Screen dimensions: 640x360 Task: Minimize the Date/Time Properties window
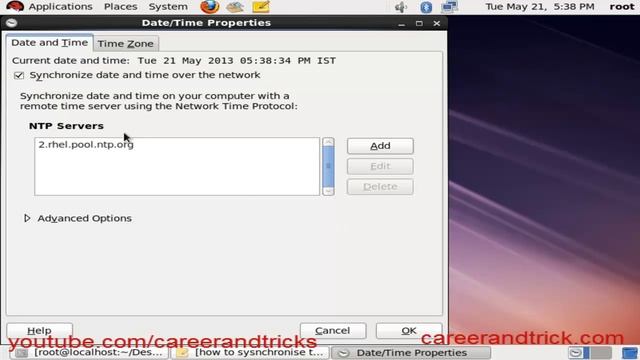coord(402,24)
